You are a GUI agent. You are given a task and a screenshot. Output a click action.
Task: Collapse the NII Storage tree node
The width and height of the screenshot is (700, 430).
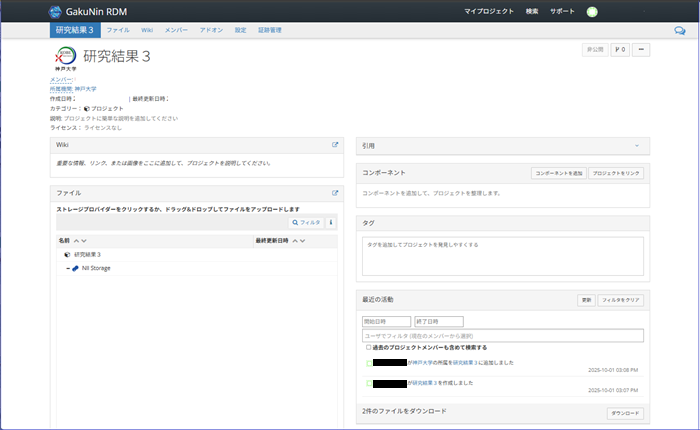tap(68, 268)
